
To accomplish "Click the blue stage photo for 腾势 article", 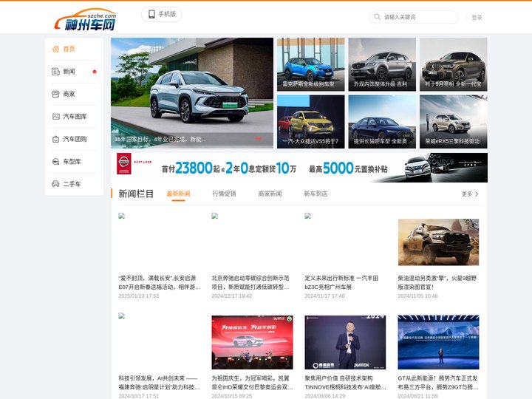I will pos(438,342).
